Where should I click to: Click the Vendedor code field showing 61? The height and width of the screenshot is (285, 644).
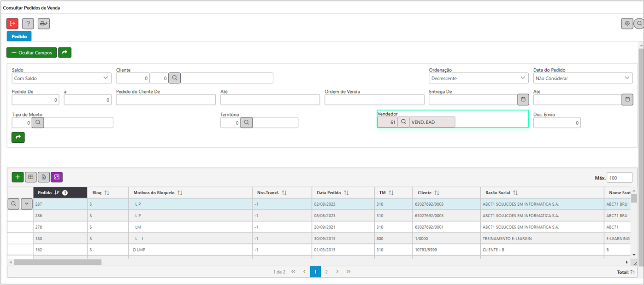pyautogui.click(x=388, y=122)
